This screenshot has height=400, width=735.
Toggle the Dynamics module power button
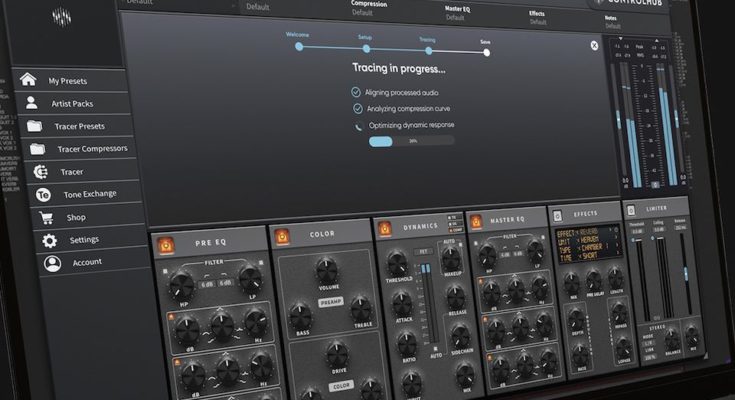point(386,229)
